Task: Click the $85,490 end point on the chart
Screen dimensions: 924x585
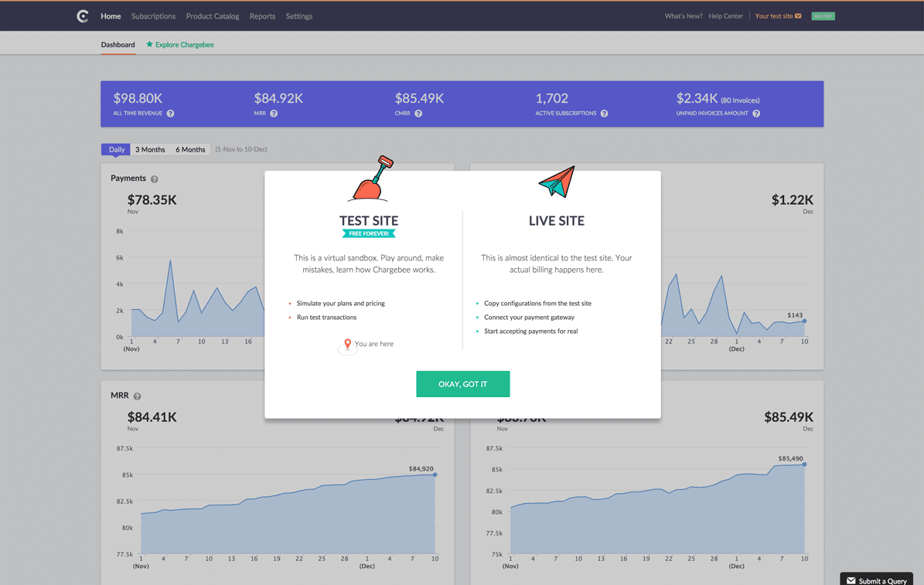Action: tap(804, 464)
